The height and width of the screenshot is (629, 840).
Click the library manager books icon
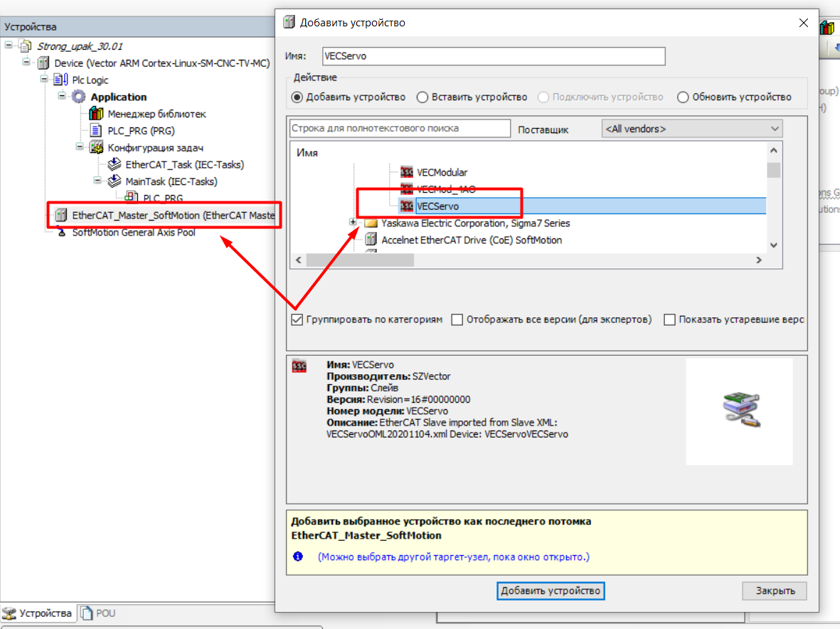(x=96, y=114)
